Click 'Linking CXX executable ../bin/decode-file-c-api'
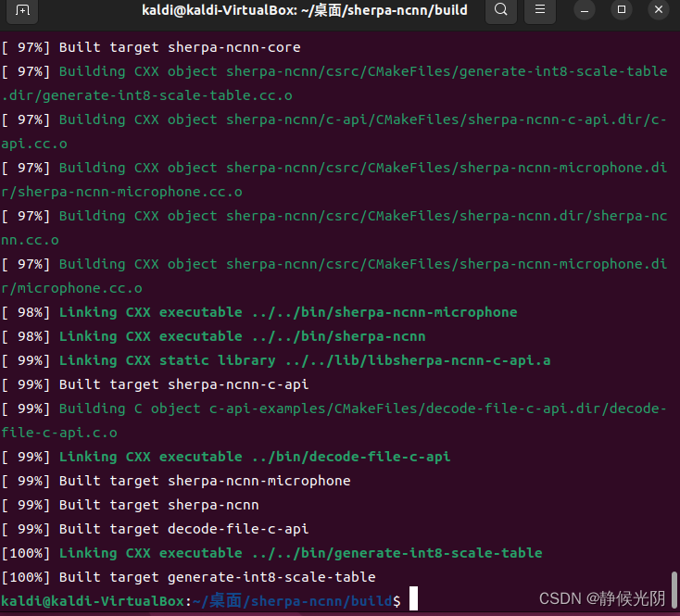 (225, 457)
